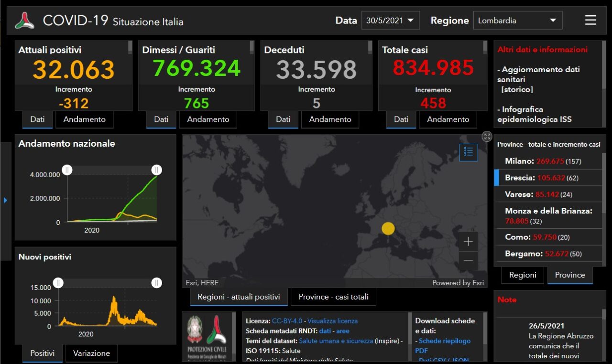This screenshot has width=612, height=364.
Task: Click right slider handle on Andamento nazionale
Action: tap(156, 170)
